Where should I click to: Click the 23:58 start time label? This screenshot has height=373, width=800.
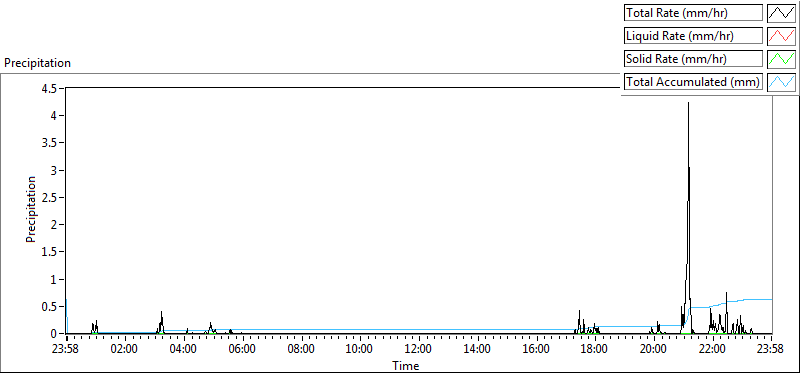(x=66, y=350)
